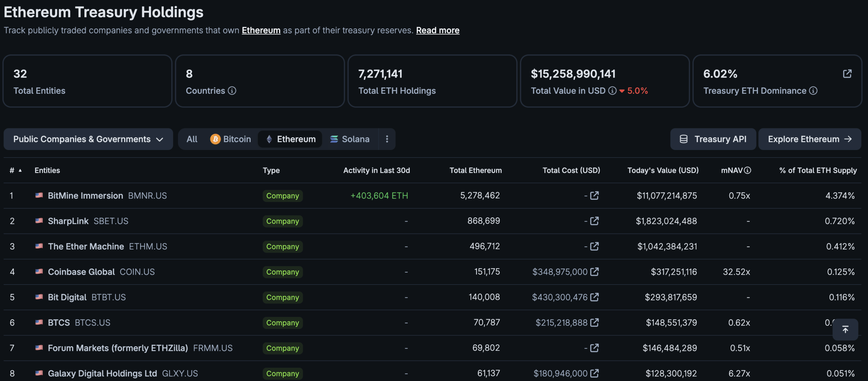Open Coinbase Global entity page
Screen dimensions: 868x381
pyautogui.click(x=81, y=272)
